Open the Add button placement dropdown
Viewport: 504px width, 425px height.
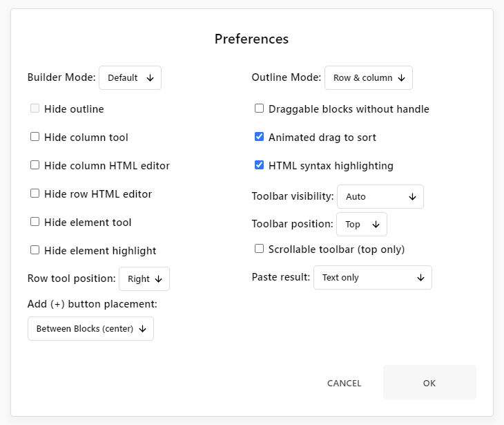tap(90, 328)
